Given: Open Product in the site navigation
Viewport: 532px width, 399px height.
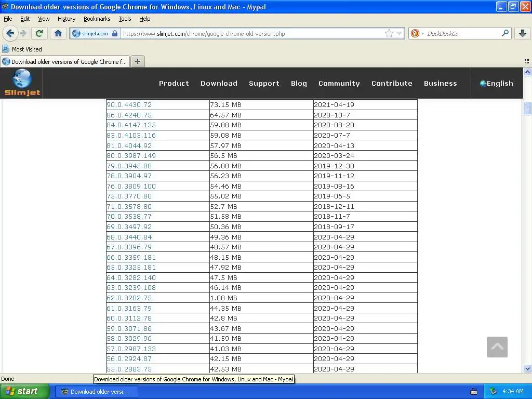Looking at the screenshot, I should click(174, 83).
